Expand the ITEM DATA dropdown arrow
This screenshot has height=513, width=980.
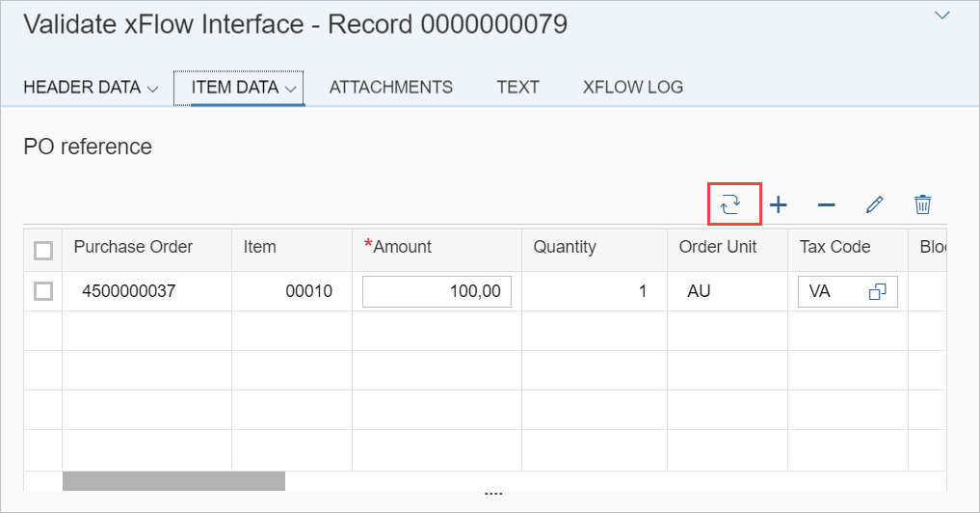coord(291,89)
